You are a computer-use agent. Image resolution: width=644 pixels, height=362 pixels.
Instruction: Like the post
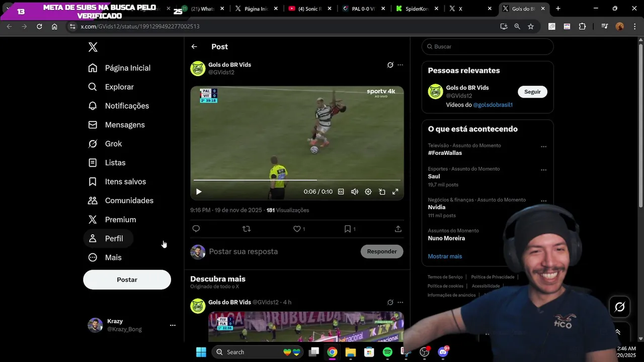297,229
